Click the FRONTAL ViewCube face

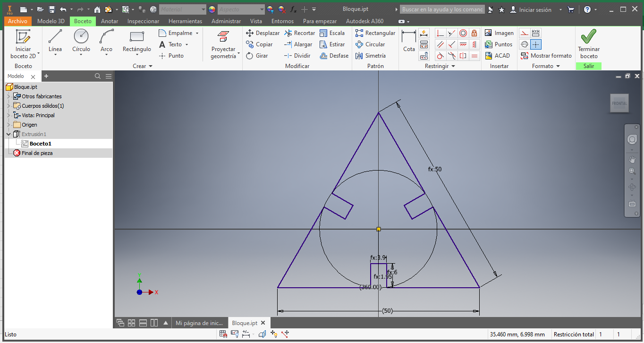[x=619, y=103]
